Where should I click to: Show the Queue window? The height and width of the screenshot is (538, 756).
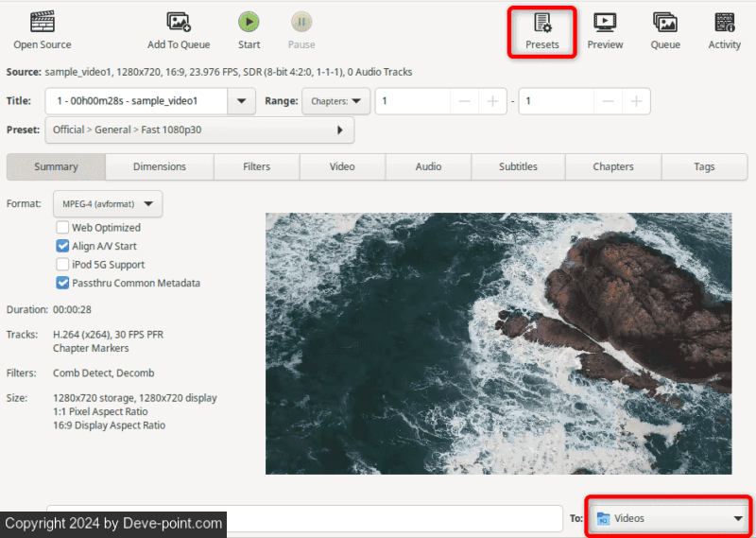pos(665,23)
